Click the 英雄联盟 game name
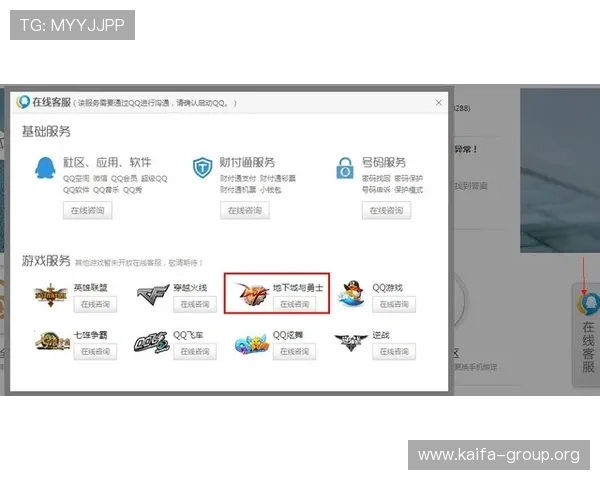This screenshot has width=600, height=480. [90, 287]
